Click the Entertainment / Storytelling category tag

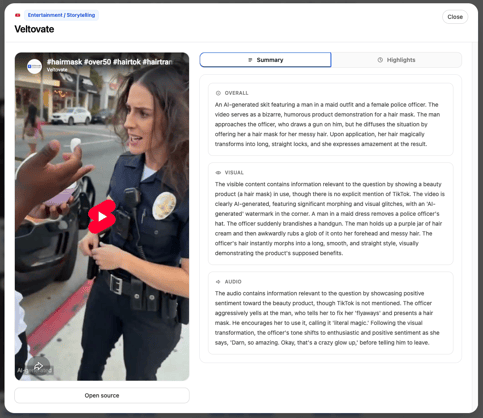pos(61,15)
